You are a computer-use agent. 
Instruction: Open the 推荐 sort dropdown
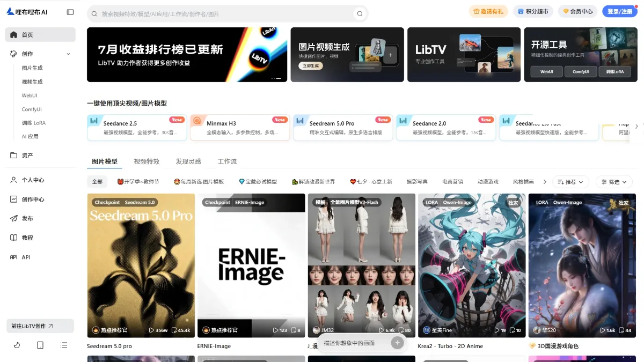click(x=570, y=182)
